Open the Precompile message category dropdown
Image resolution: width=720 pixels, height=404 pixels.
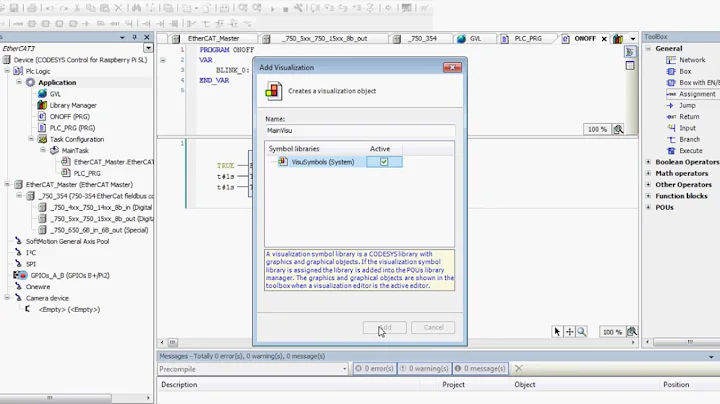coord(344,369)
